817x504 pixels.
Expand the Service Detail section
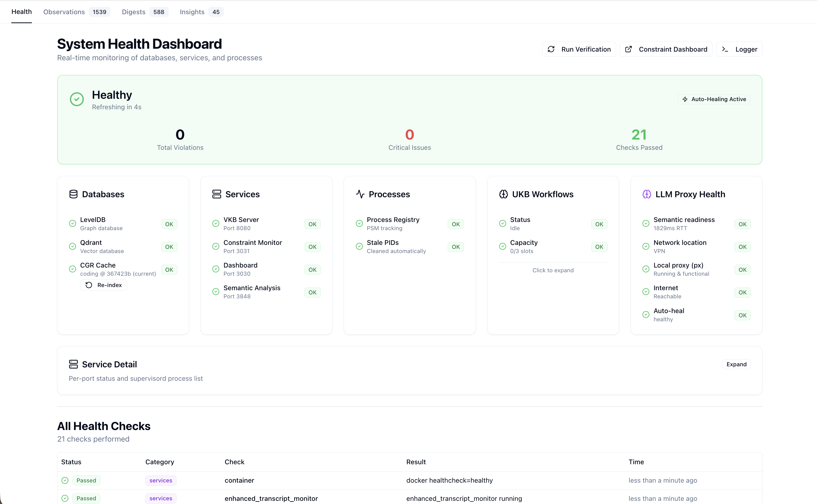[736, 364]
